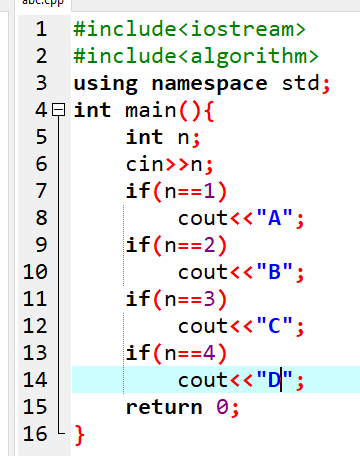This screenshot has height=456, width=360.
Task: Place cursor at the int n; declaration
Action: click(163, 137)
